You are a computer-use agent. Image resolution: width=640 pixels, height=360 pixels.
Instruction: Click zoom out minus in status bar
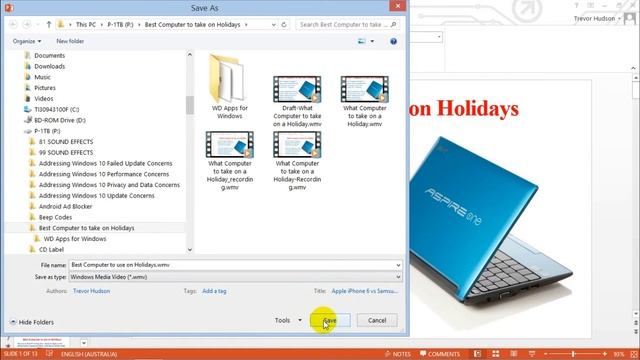click(546, 354)
